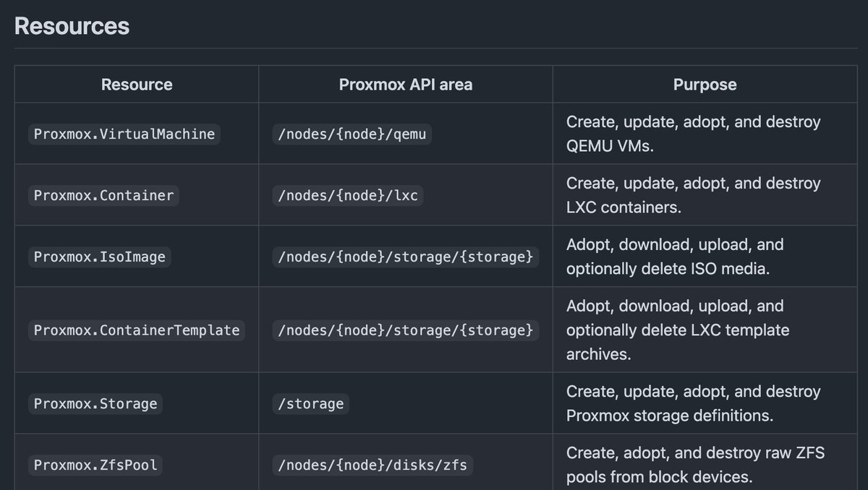
Task: Select the QEMU VMs purpose description
Action: point(694,134)
